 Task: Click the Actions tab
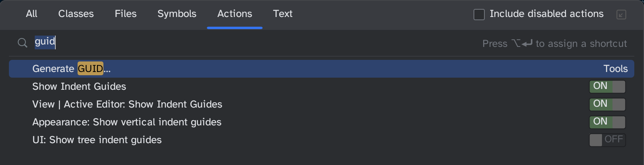[235, 14]
